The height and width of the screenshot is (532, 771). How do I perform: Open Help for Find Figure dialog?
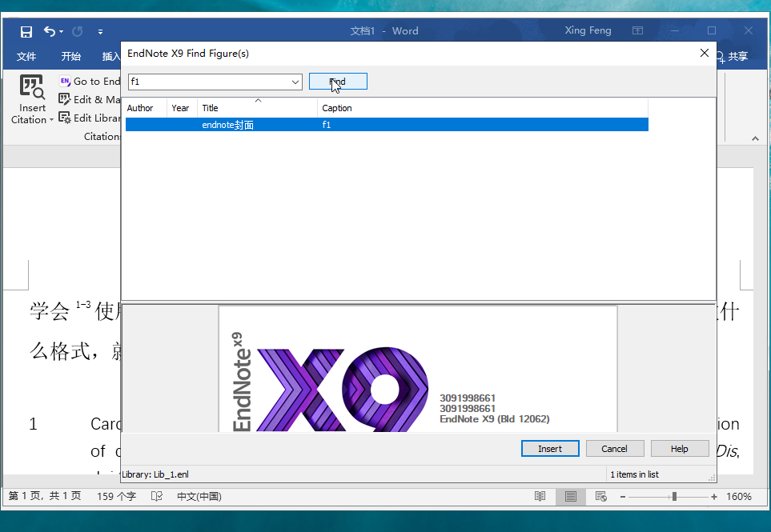click(x=680, y=449)
